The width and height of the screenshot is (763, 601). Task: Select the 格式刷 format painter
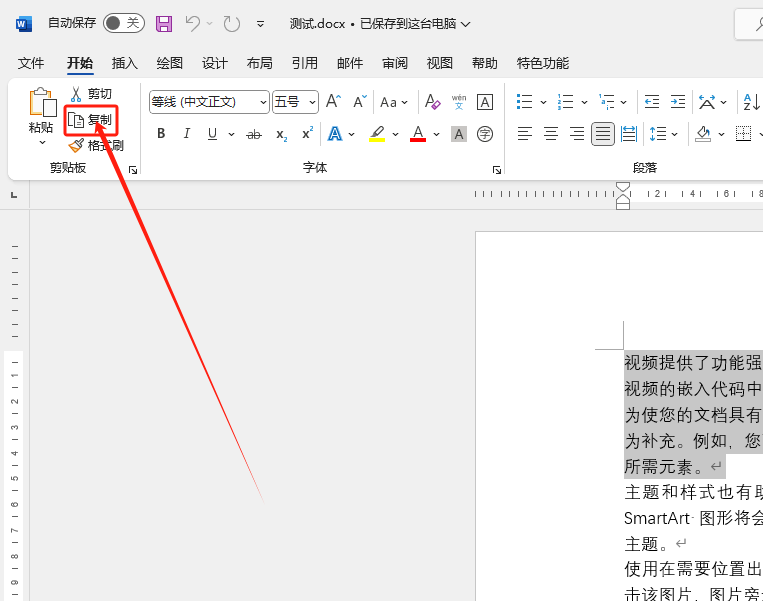(96, 146)
